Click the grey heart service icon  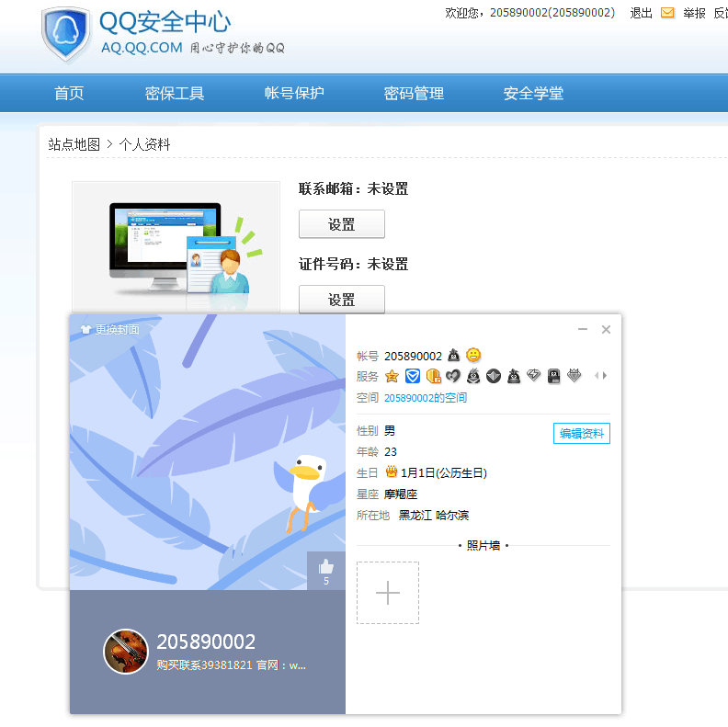tap(453, 376)
